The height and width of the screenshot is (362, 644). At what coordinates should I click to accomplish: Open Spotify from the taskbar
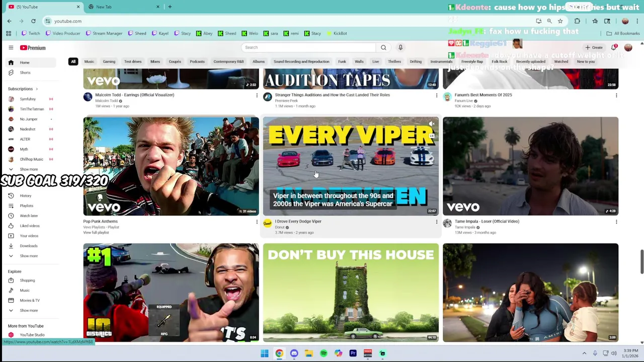[x=324, y=353]
